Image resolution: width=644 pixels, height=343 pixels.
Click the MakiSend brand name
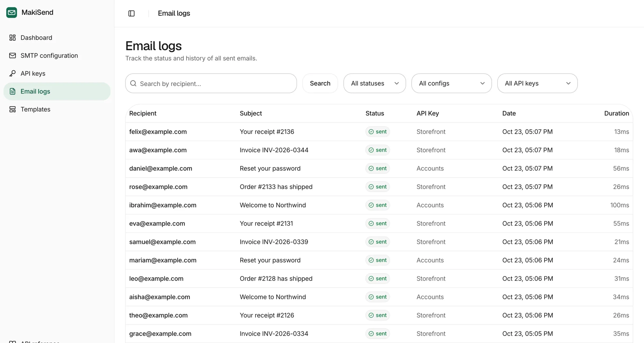[x=37, y=12]
